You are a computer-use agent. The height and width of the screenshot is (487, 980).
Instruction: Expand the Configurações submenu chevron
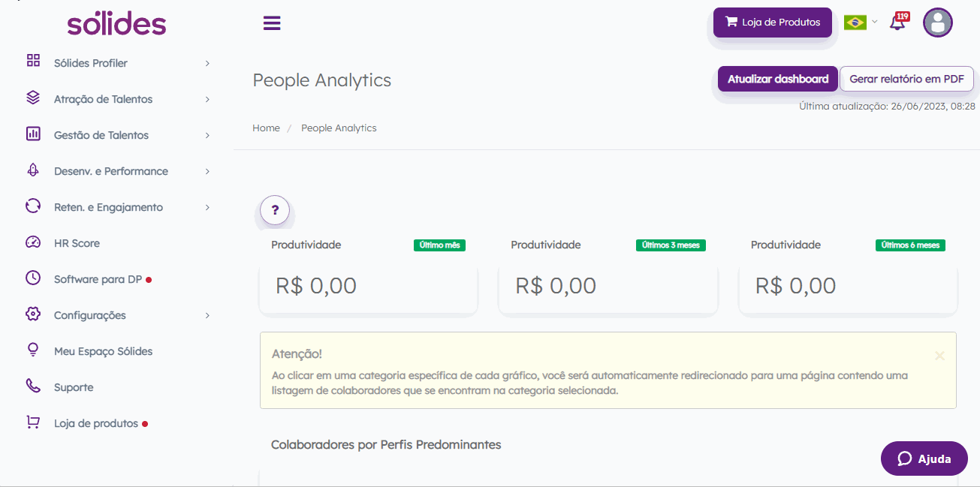pyautogui.click(x=207, y=315)
